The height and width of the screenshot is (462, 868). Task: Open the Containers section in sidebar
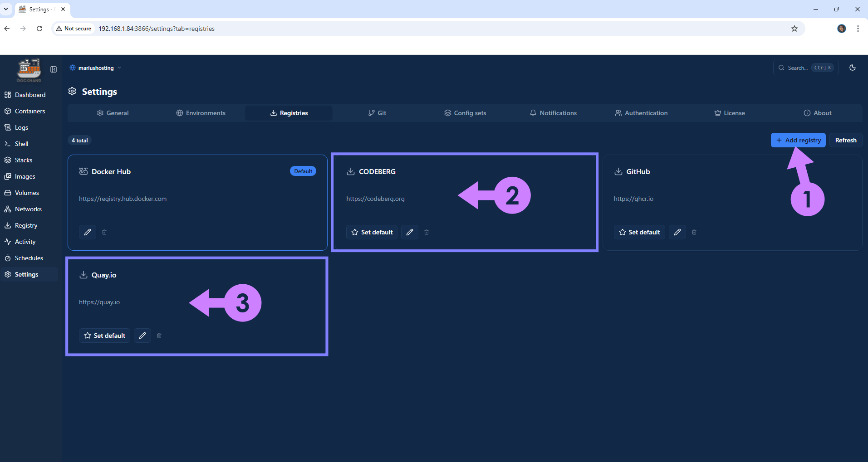point(30,111)
